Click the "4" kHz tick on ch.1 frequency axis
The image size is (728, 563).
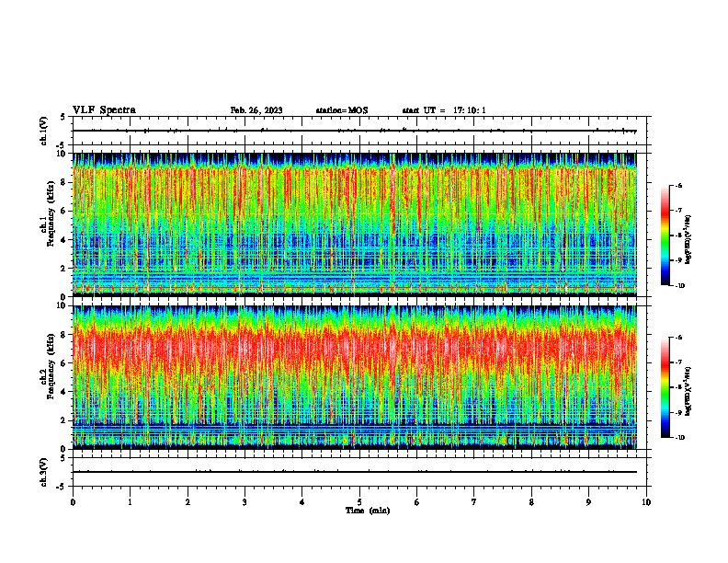64,240
